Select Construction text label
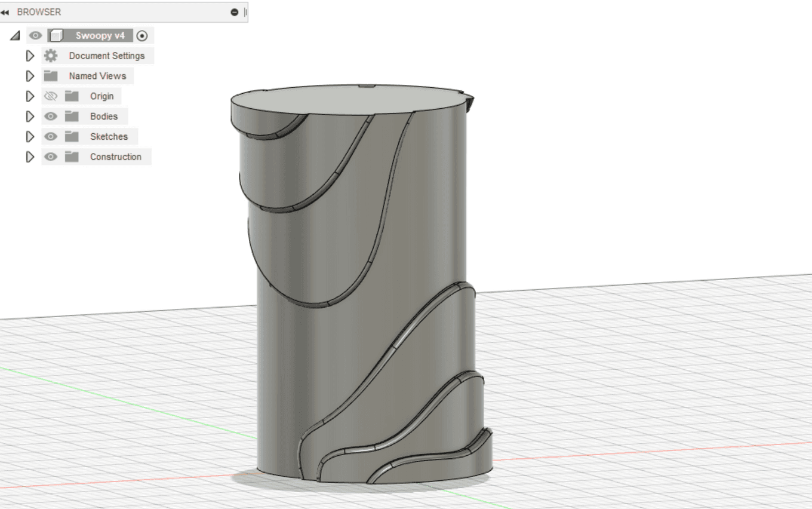The width and height of the screenshot is (812, 509). click(116, 157)
